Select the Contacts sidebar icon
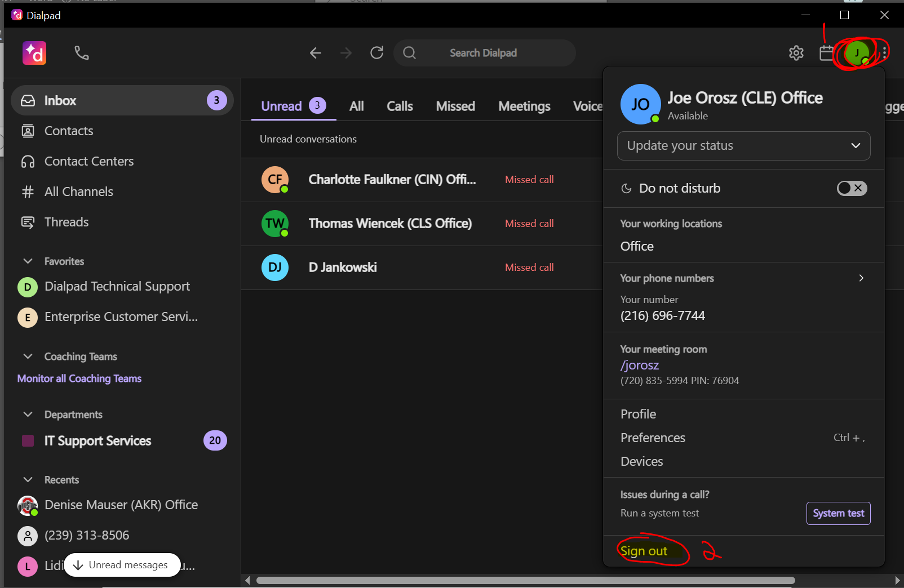Viewport: 904px width, 588px height. [x=28, y=131]
